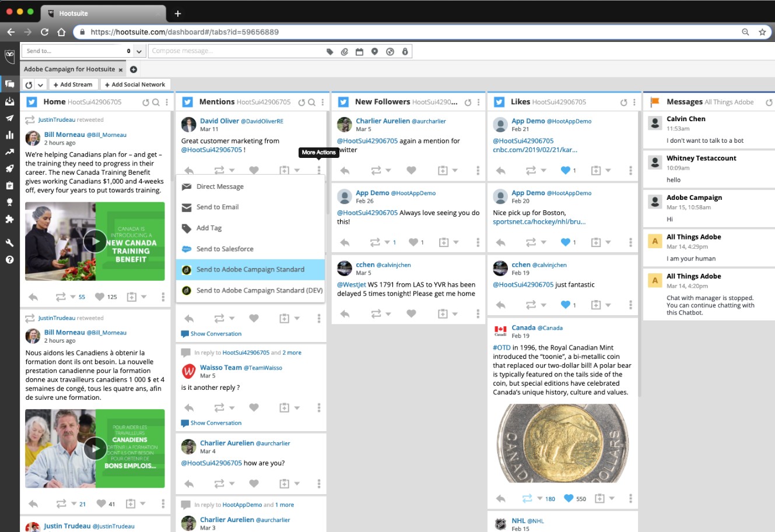Play the New Canada Training Benefit video
This screenshot has width=775, height=532.
(94, 241)
